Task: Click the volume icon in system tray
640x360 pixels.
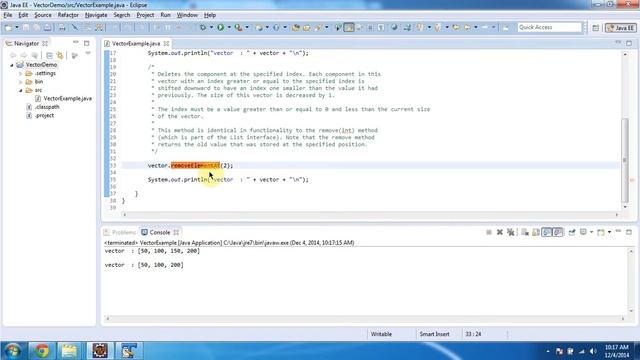Action: coord(593,351)
